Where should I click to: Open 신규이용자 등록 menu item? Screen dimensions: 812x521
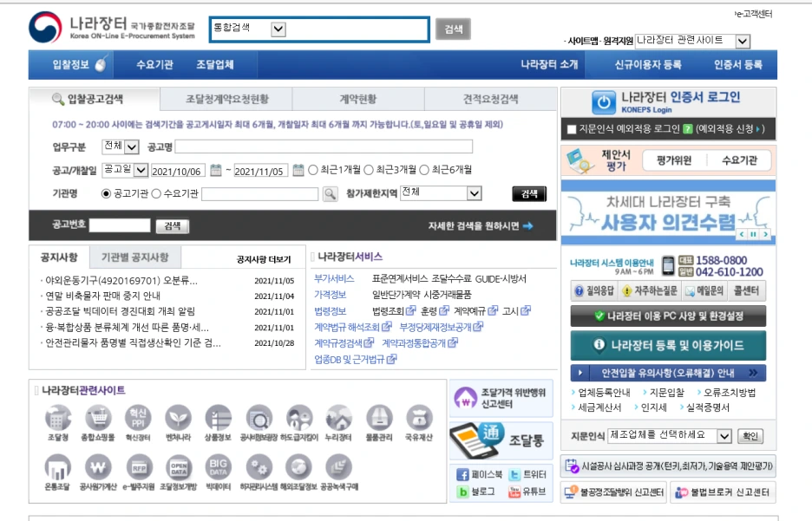(x=648, y=65)
